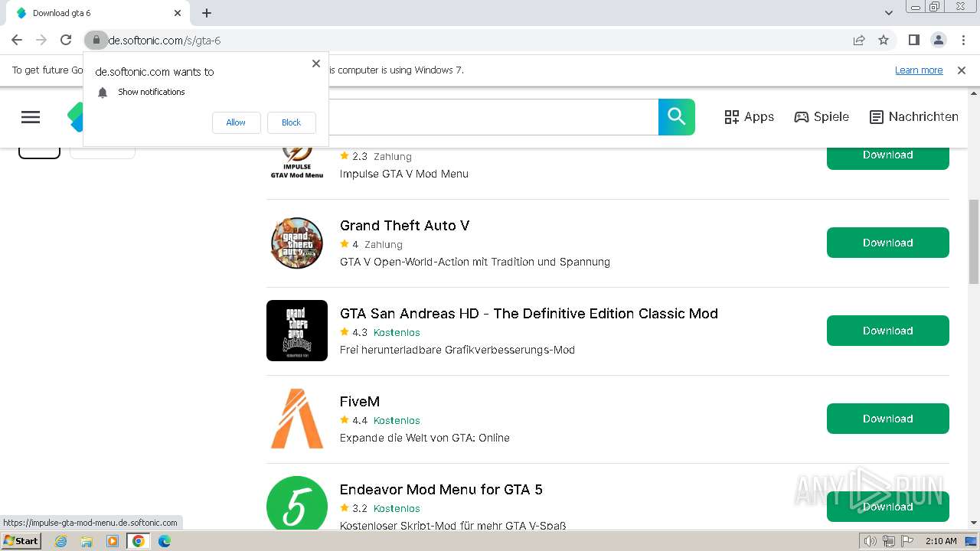Open media player from taskbar

pyautogui.click(x=113, y=541)
